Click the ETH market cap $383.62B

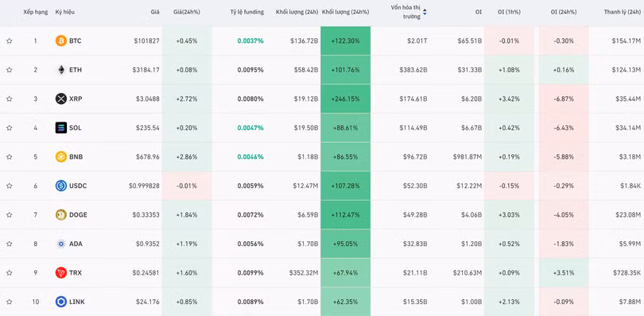click(413, 70)
